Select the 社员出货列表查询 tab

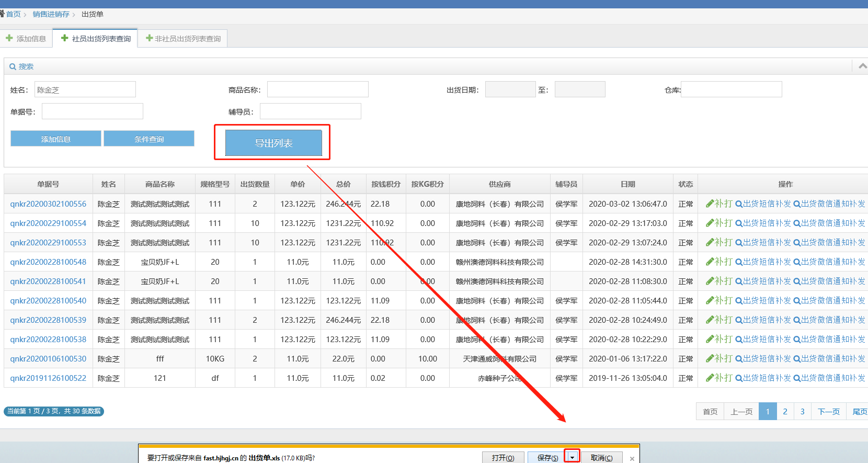pyautogui.click(x=96, y=39)
